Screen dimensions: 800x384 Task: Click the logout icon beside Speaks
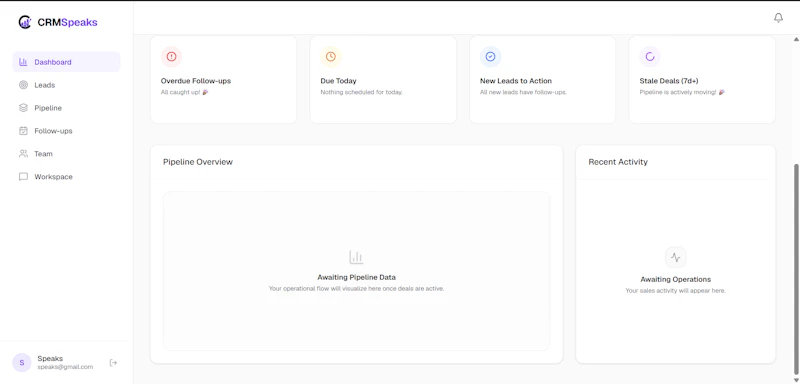[113, 363]
